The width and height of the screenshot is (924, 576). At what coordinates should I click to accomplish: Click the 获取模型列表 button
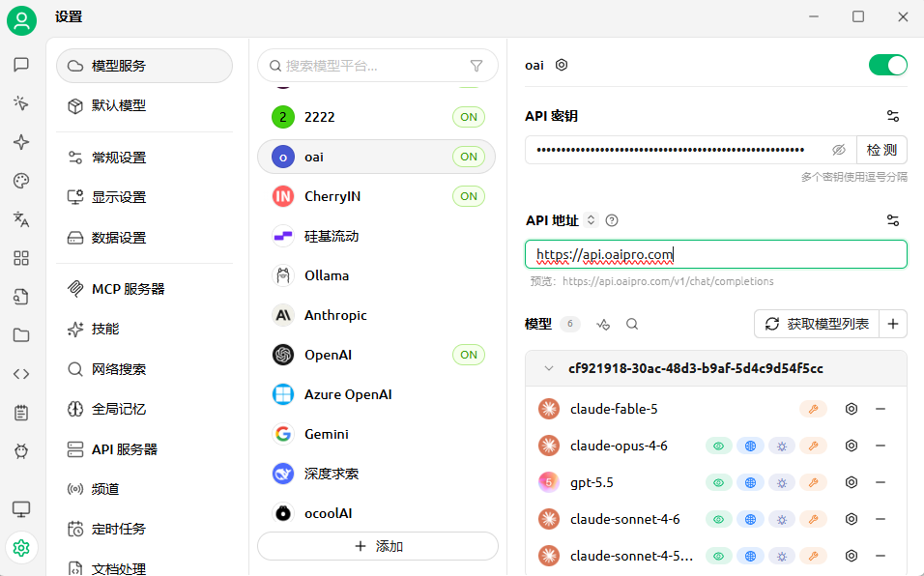pos(817,324)
